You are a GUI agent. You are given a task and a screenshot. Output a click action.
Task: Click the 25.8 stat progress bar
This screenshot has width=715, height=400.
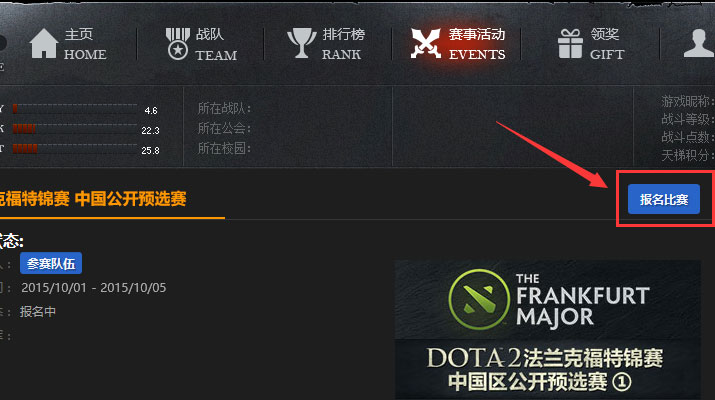pyautogui.click(x=75, y=149)
